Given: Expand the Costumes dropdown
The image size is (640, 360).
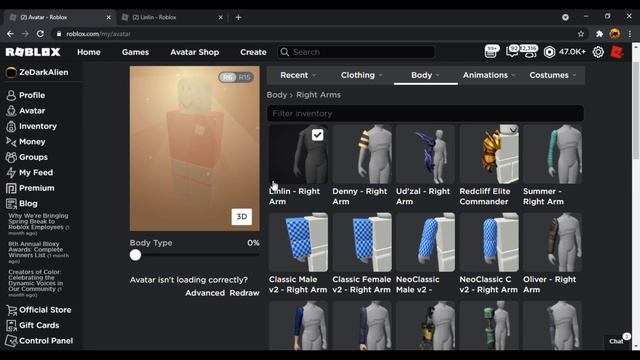Looking at the screenshot, I should pos(553,75).
